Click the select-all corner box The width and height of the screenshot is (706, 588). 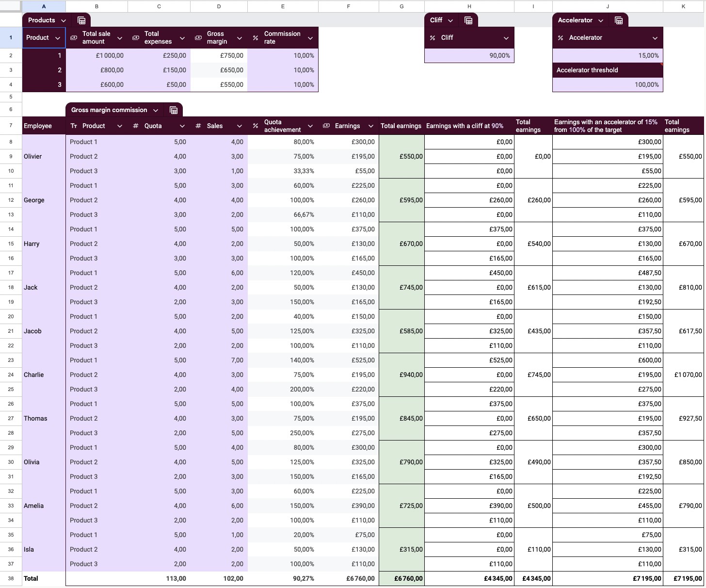pos(11,6)
